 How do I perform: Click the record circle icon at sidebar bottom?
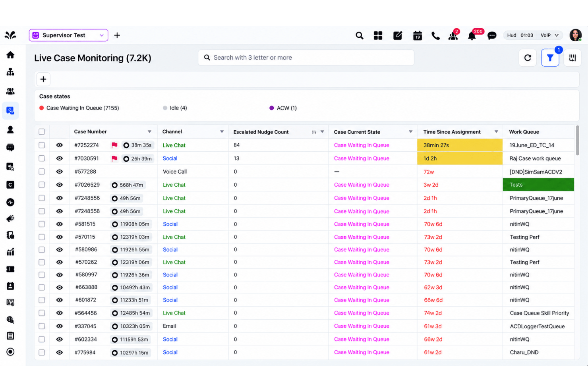tap(10, 352)
